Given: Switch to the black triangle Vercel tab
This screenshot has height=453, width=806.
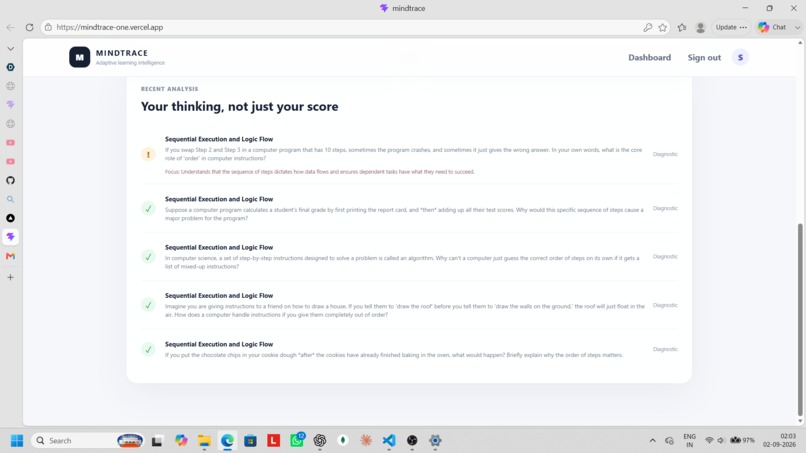Looking at the screenshot, I should pos(10,218).
